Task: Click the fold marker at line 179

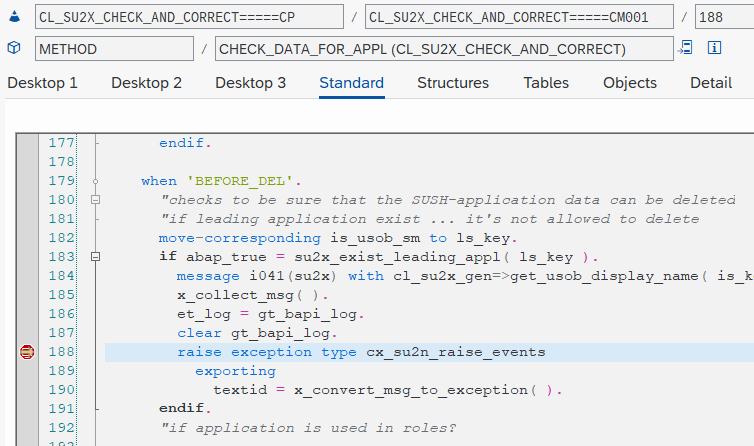Action: pos(95,181)
